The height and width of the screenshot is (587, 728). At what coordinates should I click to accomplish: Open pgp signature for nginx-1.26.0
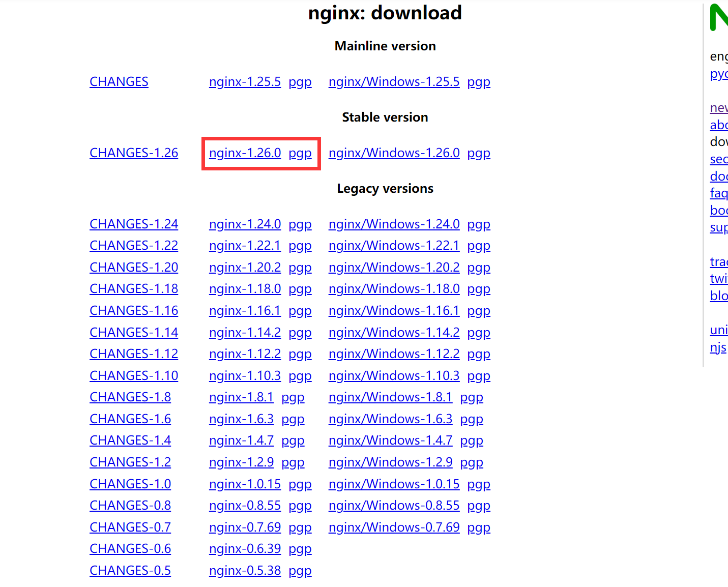point(300,153)
